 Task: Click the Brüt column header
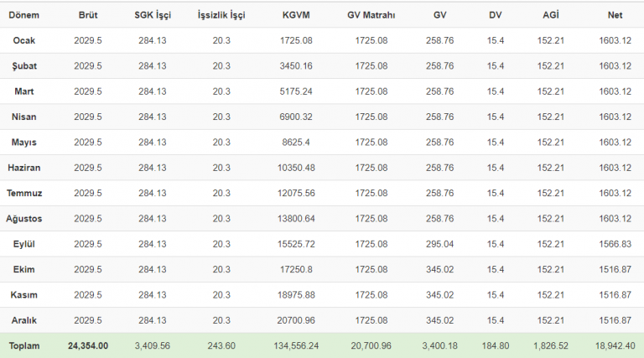pyautogui.click(x=87, y=15)
